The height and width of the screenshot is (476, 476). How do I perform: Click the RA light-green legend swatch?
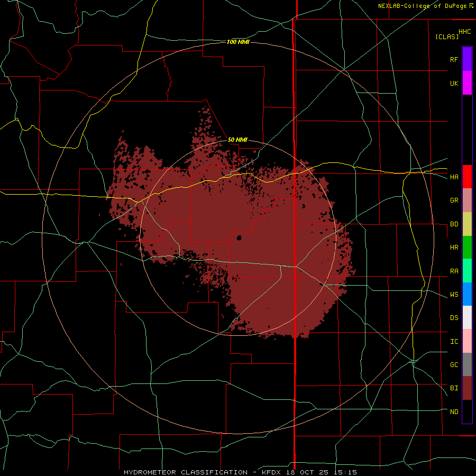(x=467, y=271)
